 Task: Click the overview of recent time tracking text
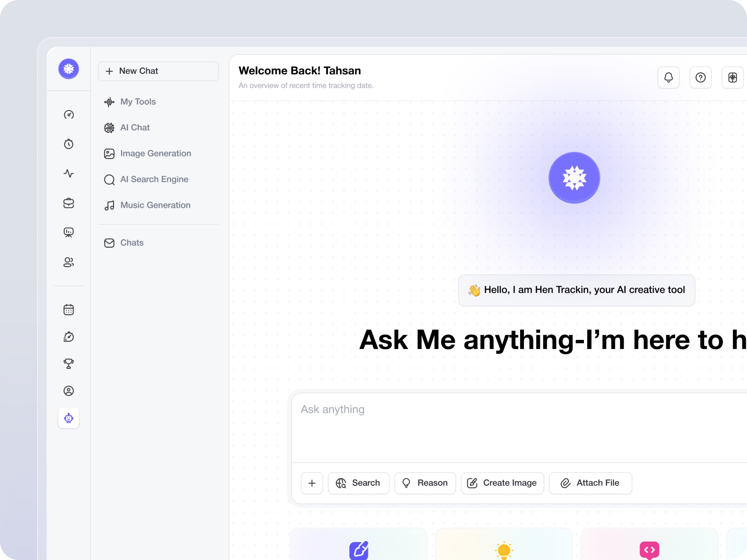[306, 86]
